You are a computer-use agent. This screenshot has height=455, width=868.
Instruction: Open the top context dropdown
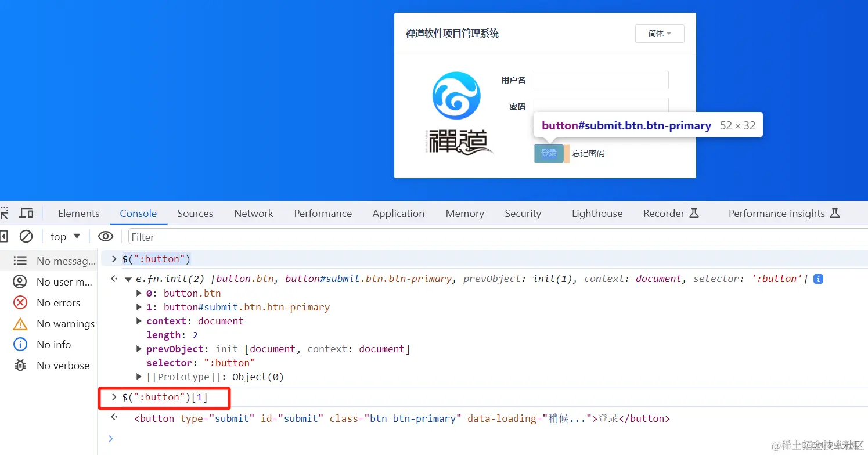[x=65, y=236]
